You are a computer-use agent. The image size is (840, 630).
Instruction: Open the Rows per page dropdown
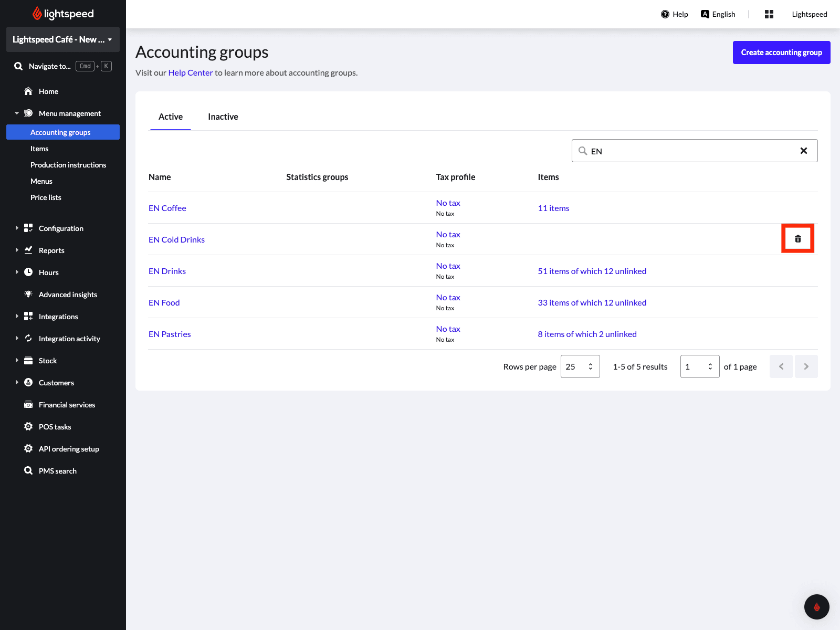tap(580, 366)
